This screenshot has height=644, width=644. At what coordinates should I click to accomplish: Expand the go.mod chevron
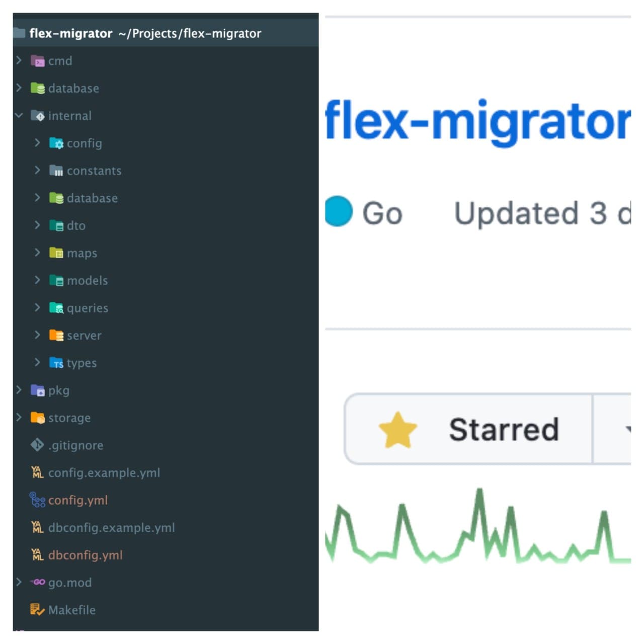click(19, 582)
